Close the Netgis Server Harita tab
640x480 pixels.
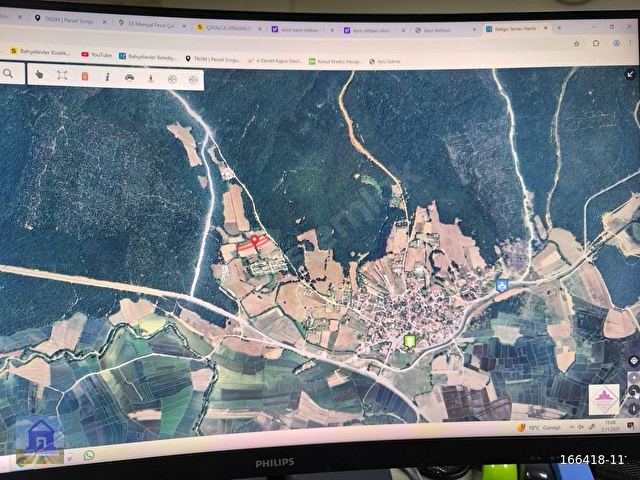click(546, 28)
